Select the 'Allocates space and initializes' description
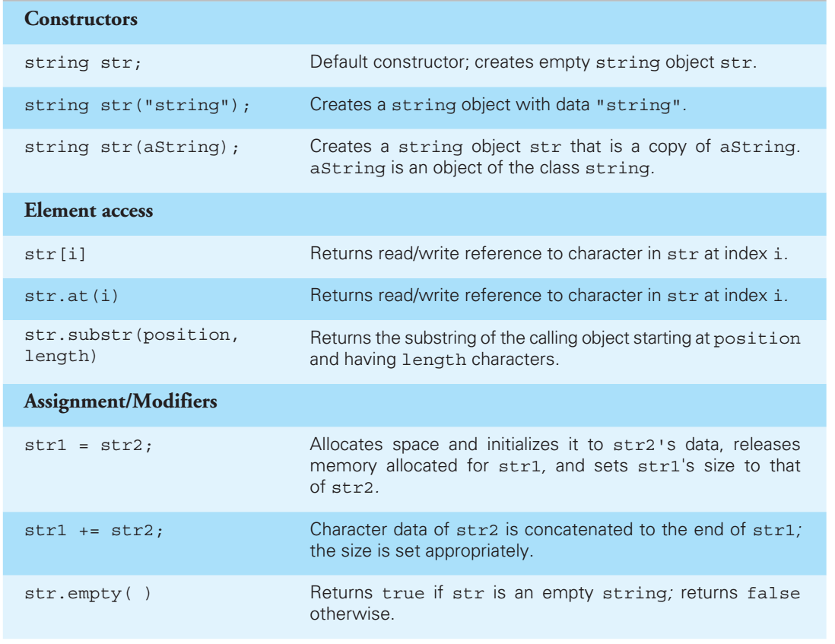 tap(555, 465)
